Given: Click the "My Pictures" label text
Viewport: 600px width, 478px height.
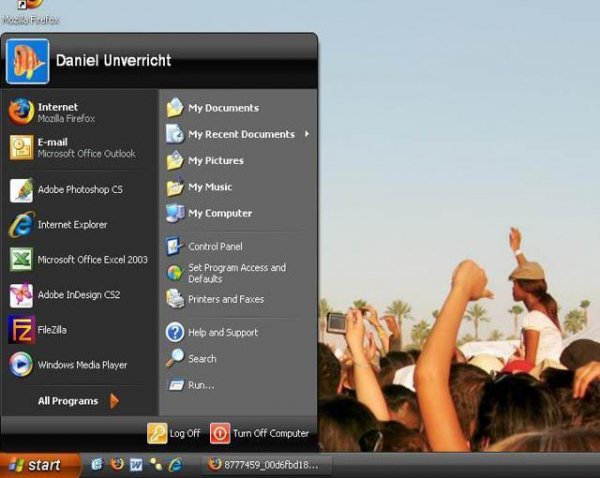Looking at the screenshot, I should 216,160.
